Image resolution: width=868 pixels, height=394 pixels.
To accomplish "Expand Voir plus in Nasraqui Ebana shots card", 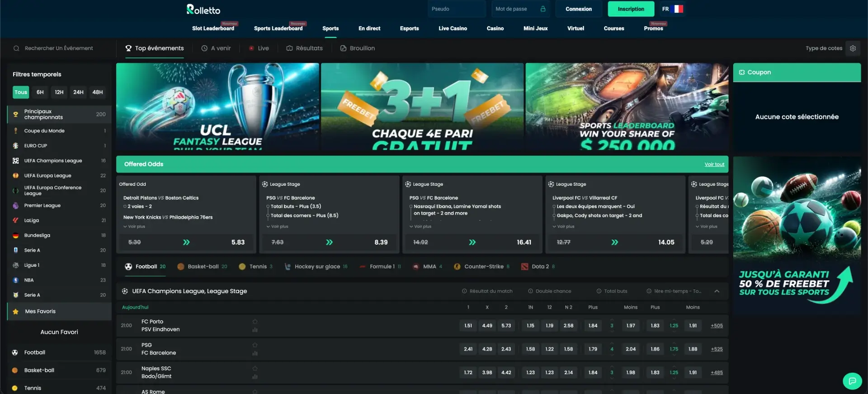I will (420, 227).
